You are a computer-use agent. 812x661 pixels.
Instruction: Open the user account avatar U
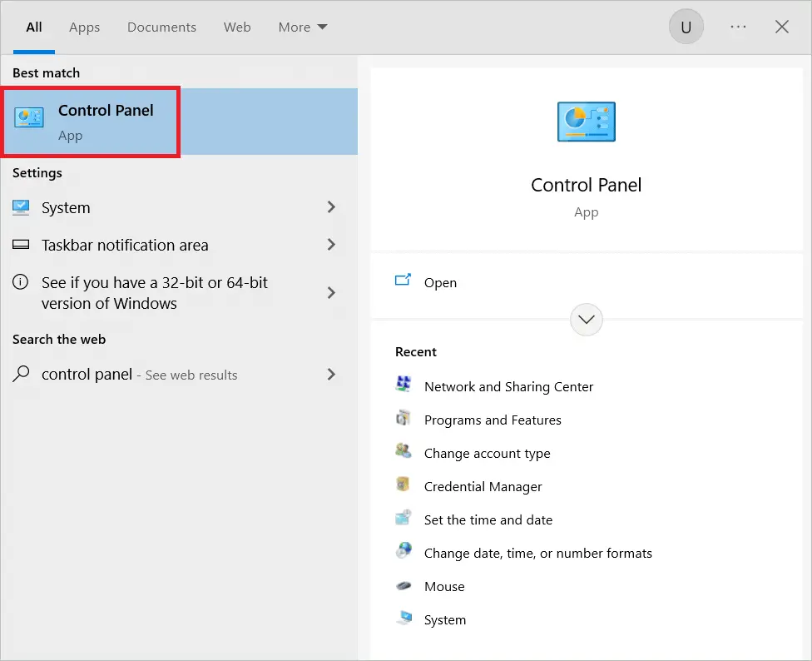click(686, 27)
